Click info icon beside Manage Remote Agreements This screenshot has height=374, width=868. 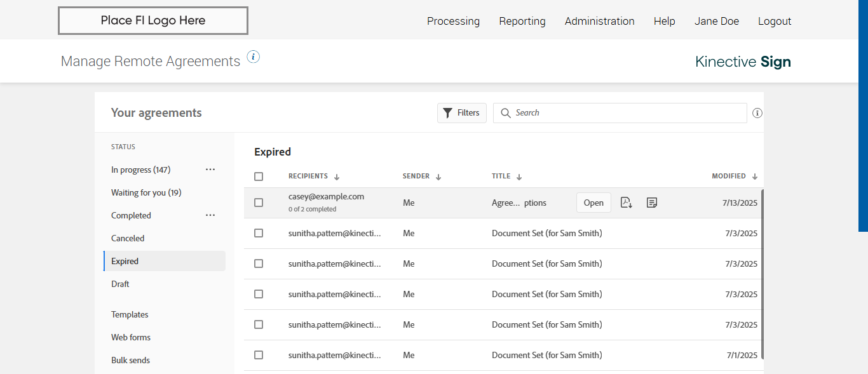[254, 57]
